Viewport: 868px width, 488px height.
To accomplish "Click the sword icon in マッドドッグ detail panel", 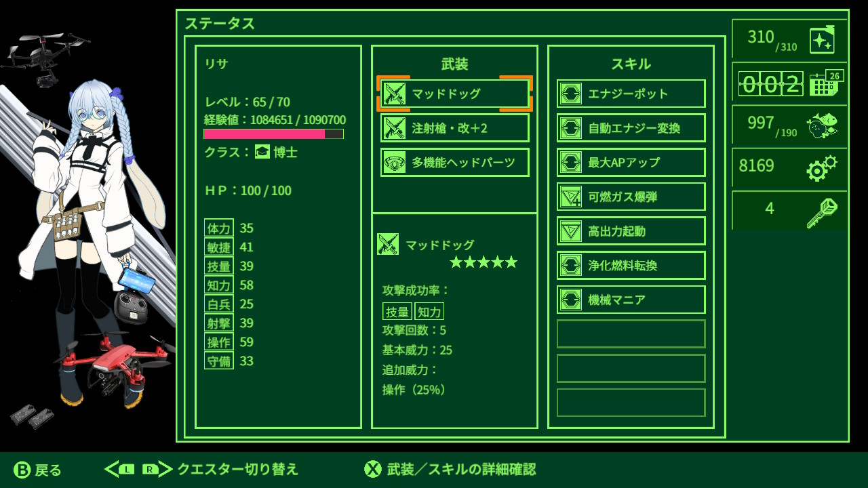I will (388, 244).
